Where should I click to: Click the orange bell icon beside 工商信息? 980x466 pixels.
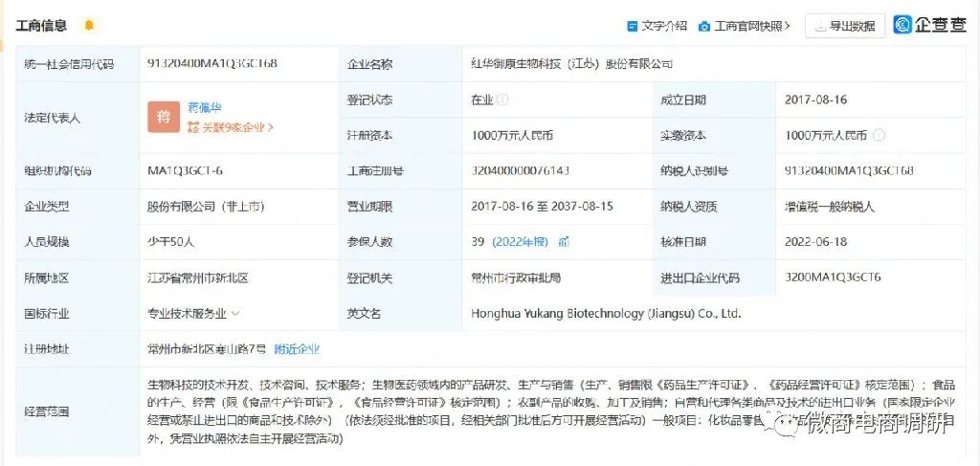[89, 26]
